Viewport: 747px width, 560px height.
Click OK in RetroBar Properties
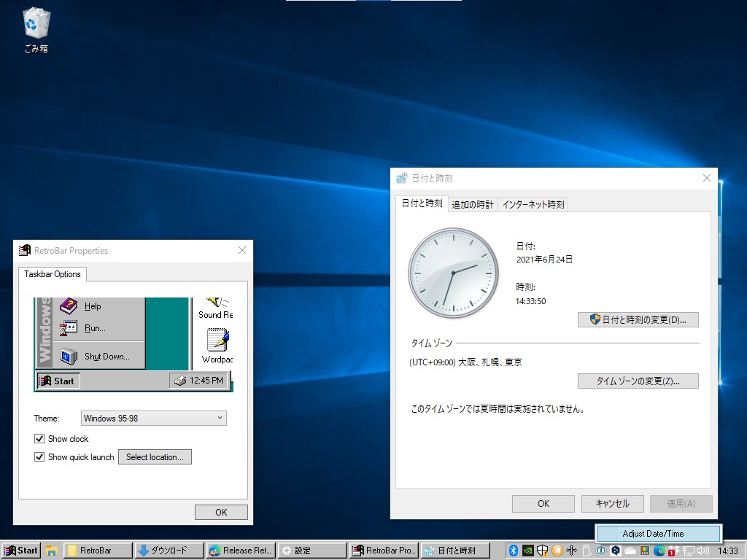[x=221, y=513]
